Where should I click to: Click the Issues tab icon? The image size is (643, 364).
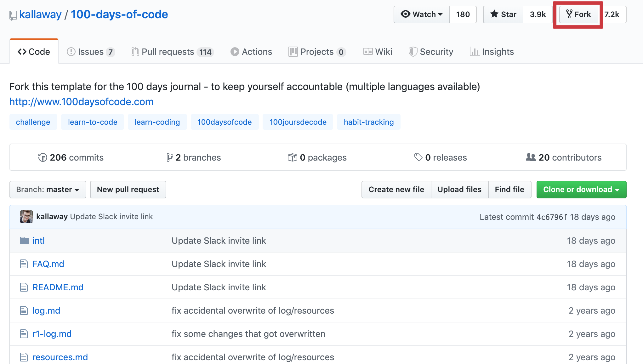tap(71, 52)
